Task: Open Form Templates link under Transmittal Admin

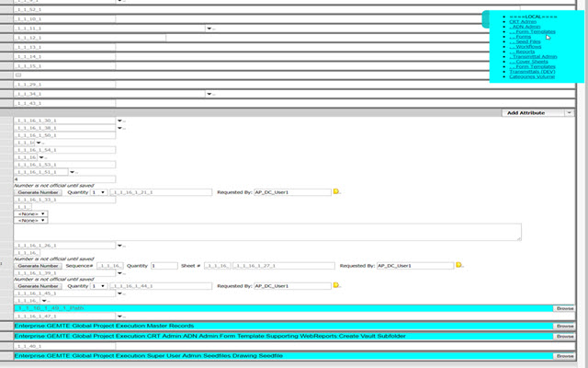Action: click(x=532, y=66)
